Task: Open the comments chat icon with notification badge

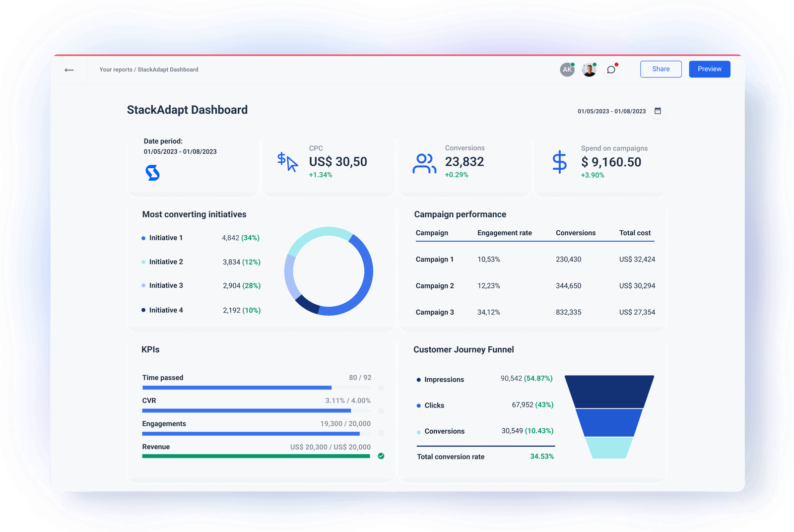Action: click(611, 69)
